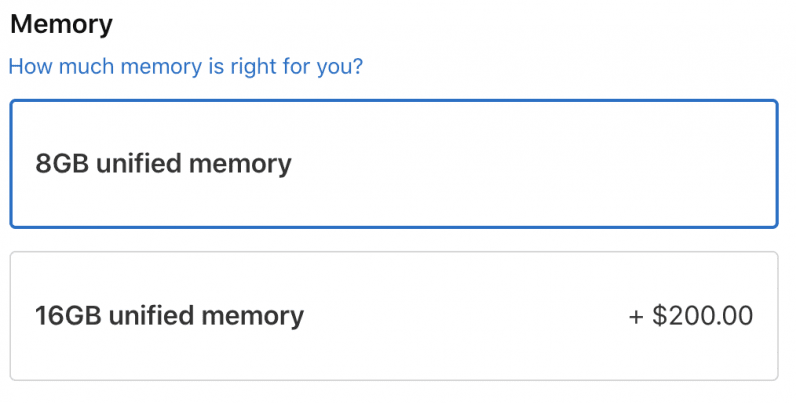This screenshot has height=403, width=796.
Task: Click the 'Memory' section heading
Action: click(61, 23)
